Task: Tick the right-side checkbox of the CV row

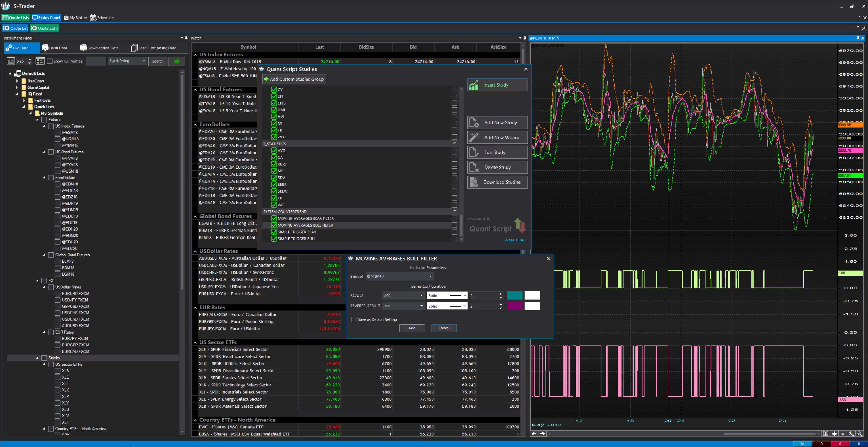Action: 455,89
